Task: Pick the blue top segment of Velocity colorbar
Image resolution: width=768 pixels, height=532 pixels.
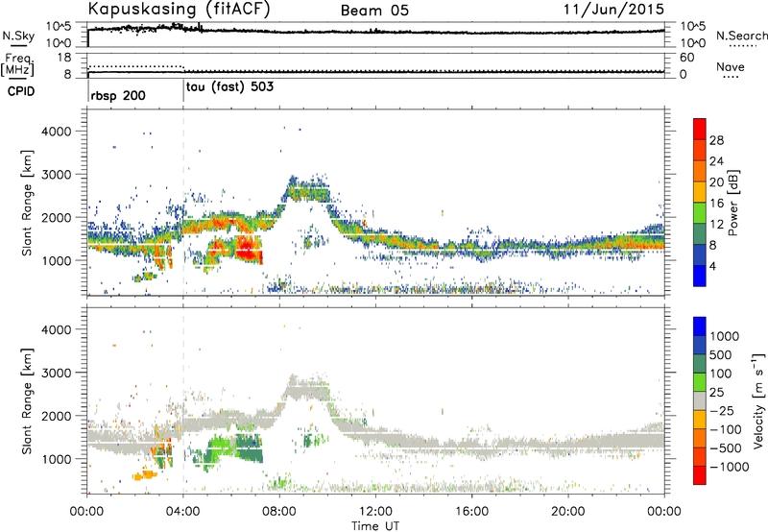Action: coord(700,326)
